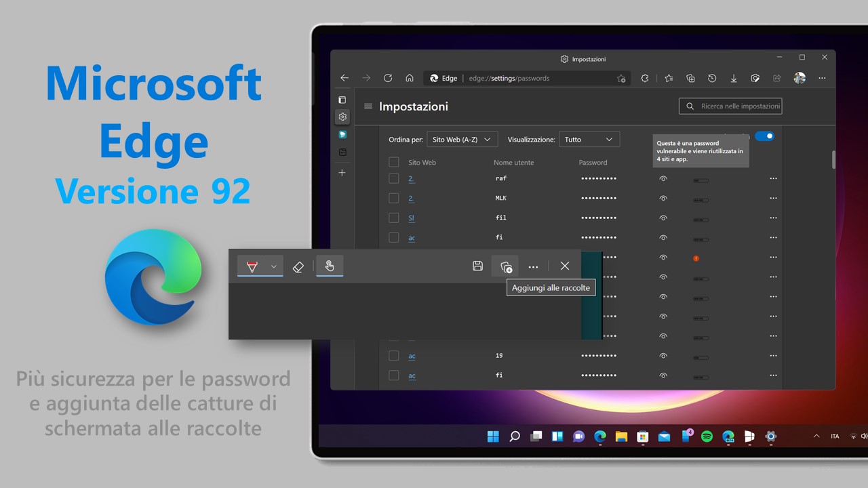The width and height of the screenshot is (868, 488).
Task: Click the Share icon in Edge toolbar
Action: 777,78
